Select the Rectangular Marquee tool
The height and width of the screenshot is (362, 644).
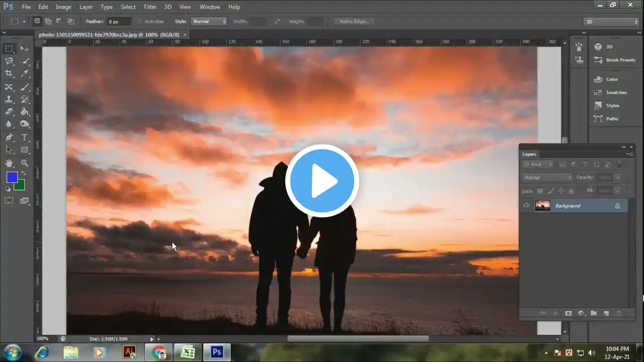tap(9, 49)
